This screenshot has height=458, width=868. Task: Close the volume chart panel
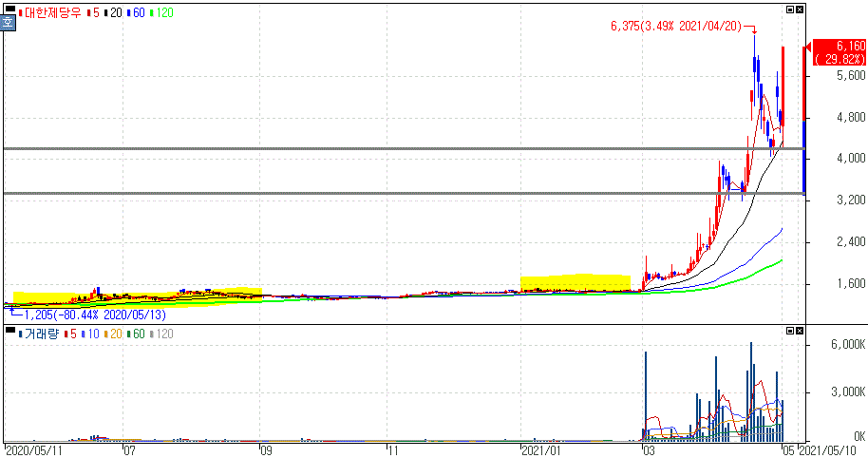pyautogui.click(x=800, y=331)
